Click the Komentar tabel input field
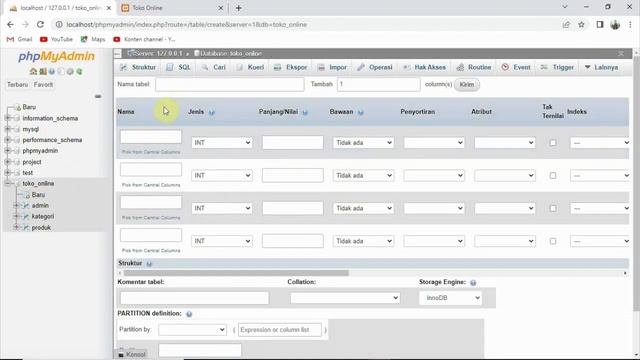The height and width of the screenshot is (360, 640). tap(194, 298)
